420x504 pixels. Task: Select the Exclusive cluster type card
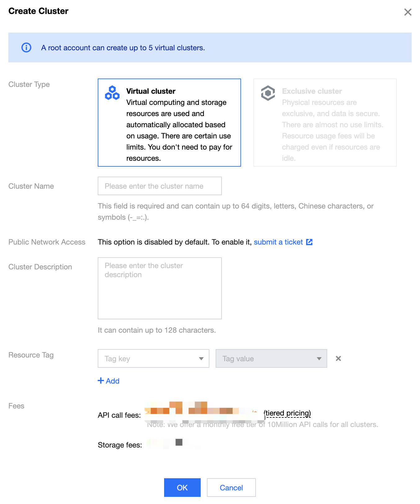coord(325,123)
